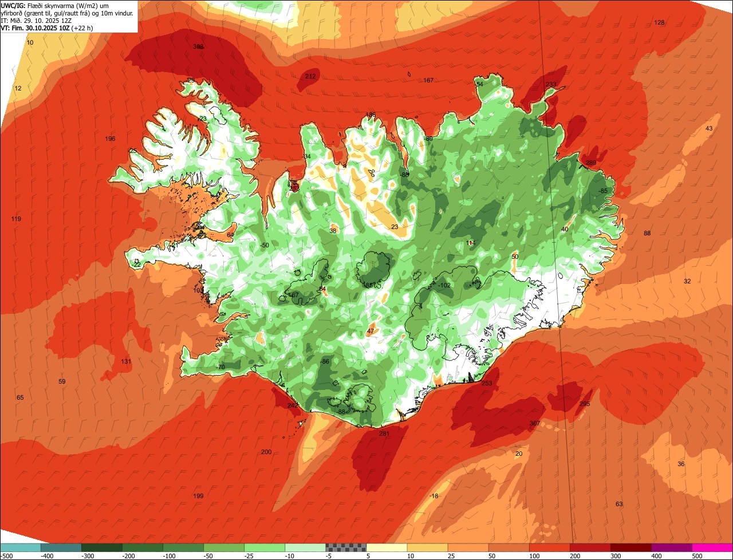Viewport: 733px width, 560px height.
Task: Click the value 289 on the east coast
Action: (591, 163)
